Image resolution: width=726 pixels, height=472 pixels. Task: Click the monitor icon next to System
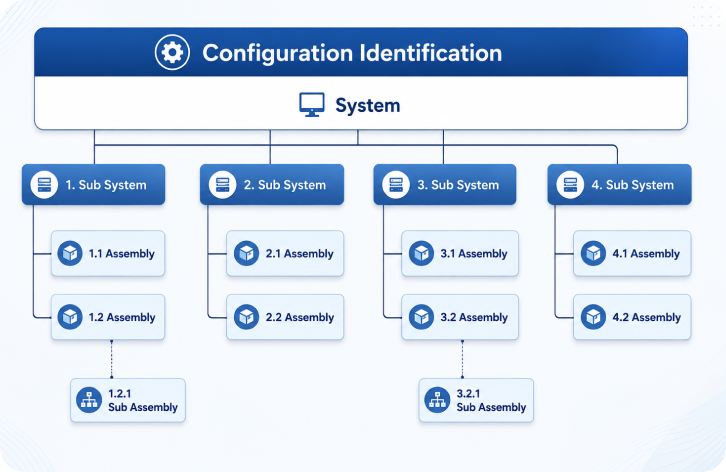point(312,105)
